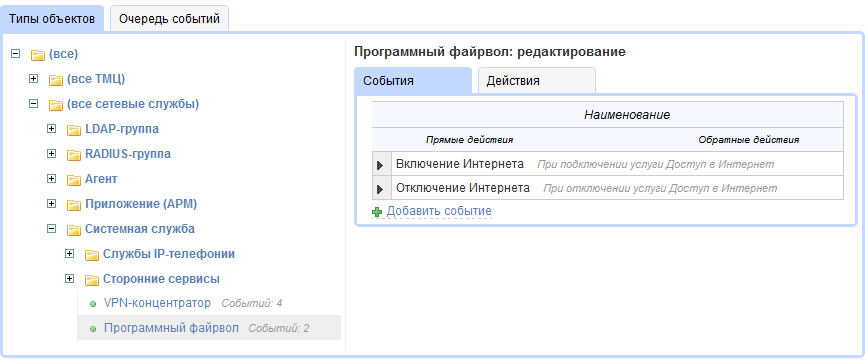Select the (все сетевые службы) label
865x361 pixels.
133,104
